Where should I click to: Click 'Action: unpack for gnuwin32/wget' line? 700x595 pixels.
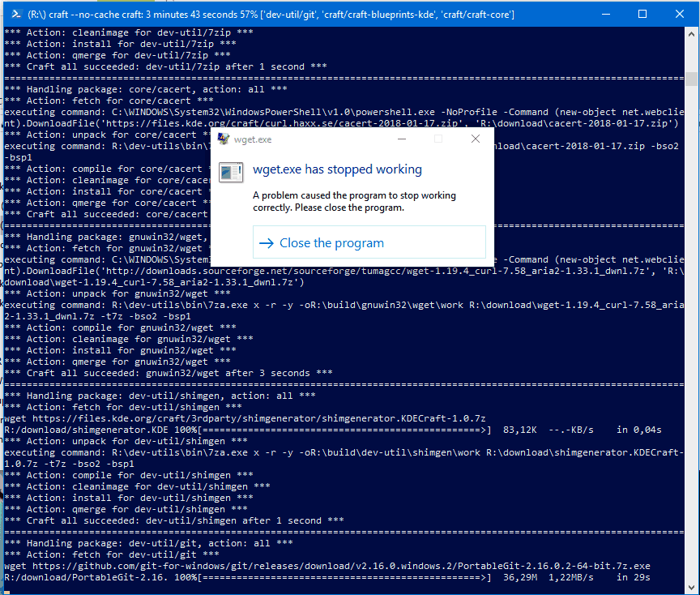117,293
